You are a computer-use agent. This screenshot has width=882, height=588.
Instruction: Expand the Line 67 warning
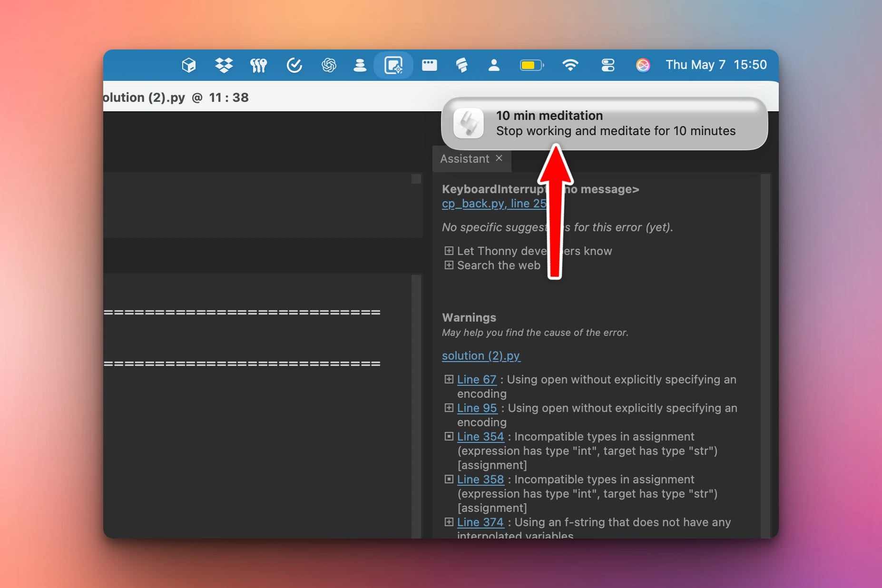click(x=449, y=379)
